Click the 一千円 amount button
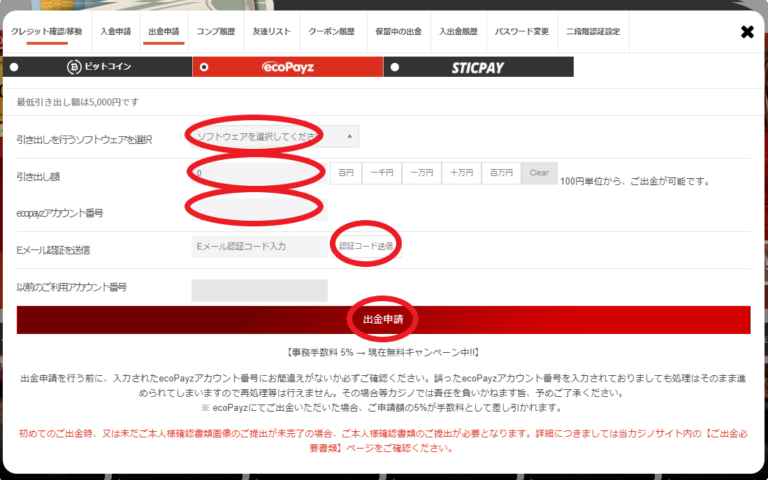Viewport: 768px width, 480px height. tap(382, 173)
